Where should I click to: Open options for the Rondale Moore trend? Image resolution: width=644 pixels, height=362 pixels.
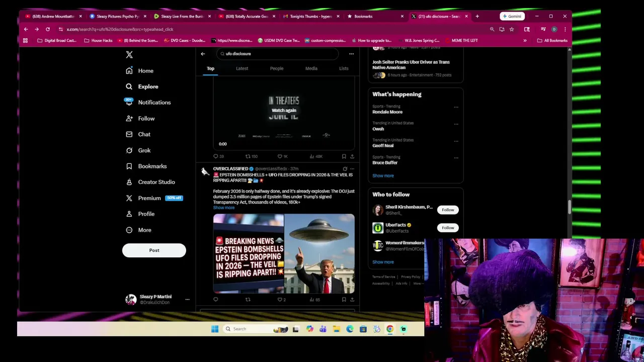(456, 107)
